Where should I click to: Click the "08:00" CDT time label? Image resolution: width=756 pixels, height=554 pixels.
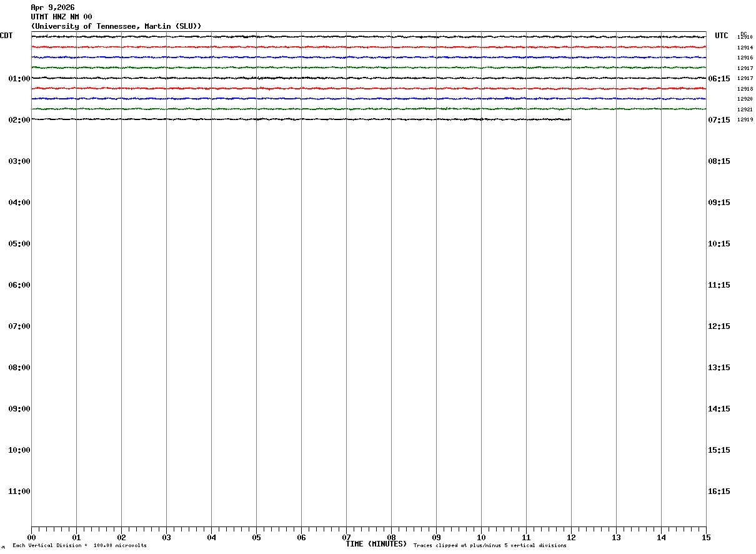pyautogui.click(x=19, y=368)
